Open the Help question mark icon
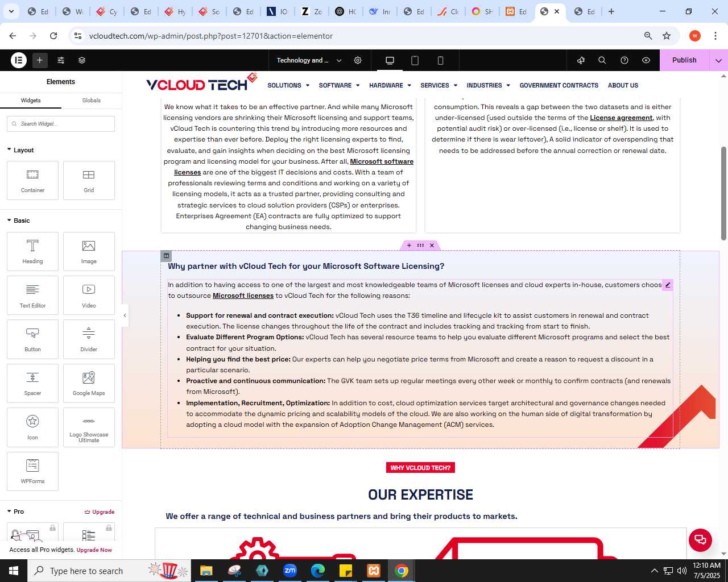 pos(624,60)
